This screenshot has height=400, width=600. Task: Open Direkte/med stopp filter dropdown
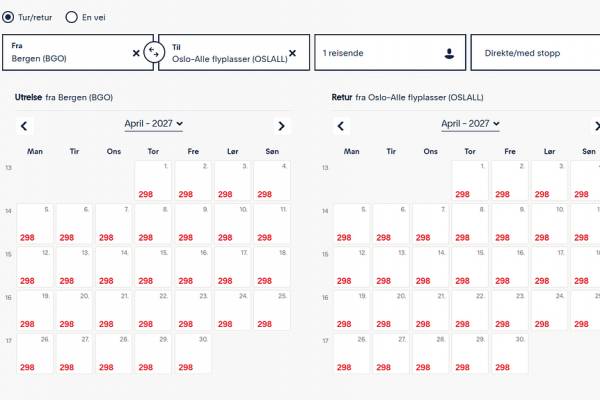point(535,53)
